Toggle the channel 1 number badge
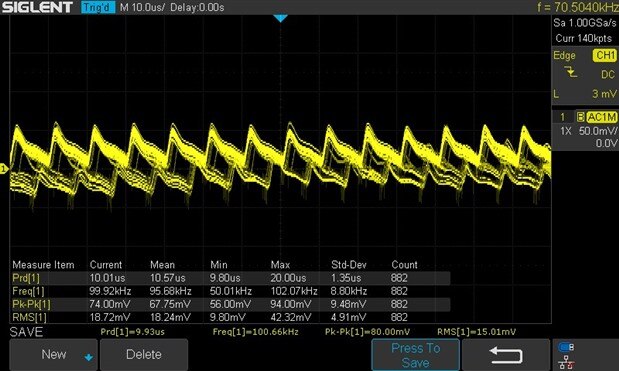This screenshot has width=619, height=371. point(563,117)
